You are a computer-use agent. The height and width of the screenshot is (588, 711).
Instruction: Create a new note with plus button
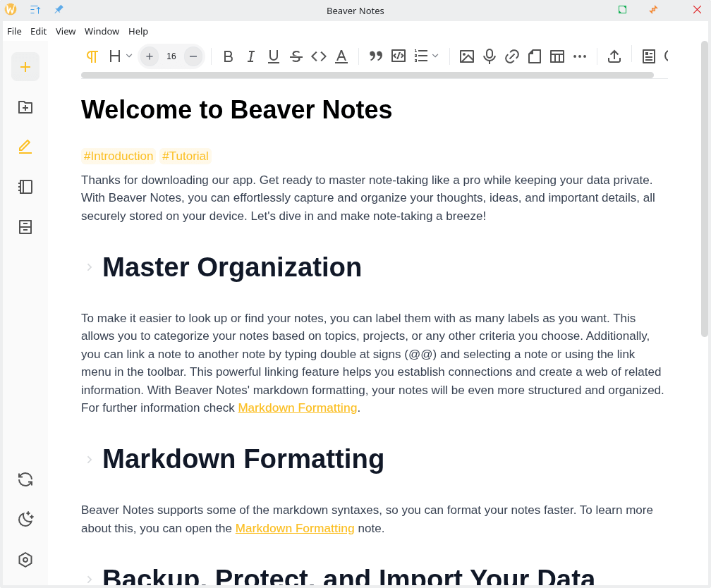(25, 67)
